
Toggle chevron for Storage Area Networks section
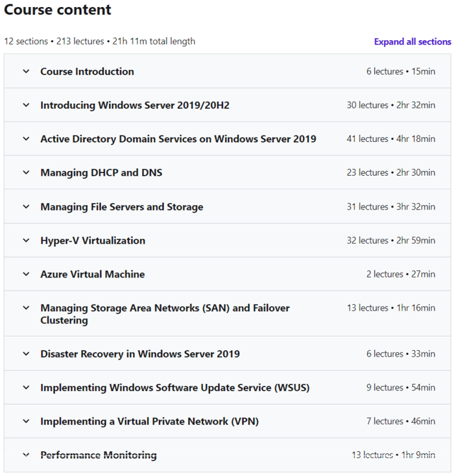26,308
